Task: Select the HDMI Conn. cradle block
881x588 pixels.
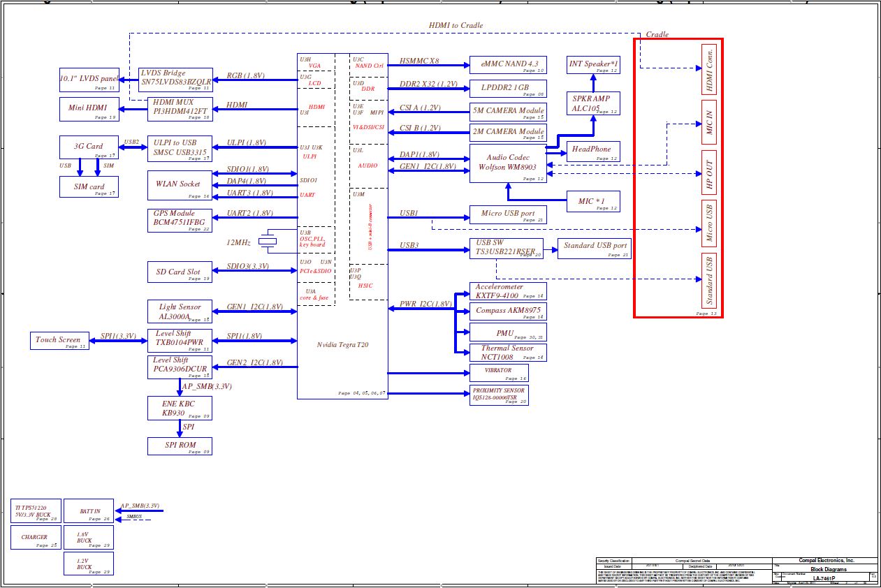Action: [x=709, y=70]
